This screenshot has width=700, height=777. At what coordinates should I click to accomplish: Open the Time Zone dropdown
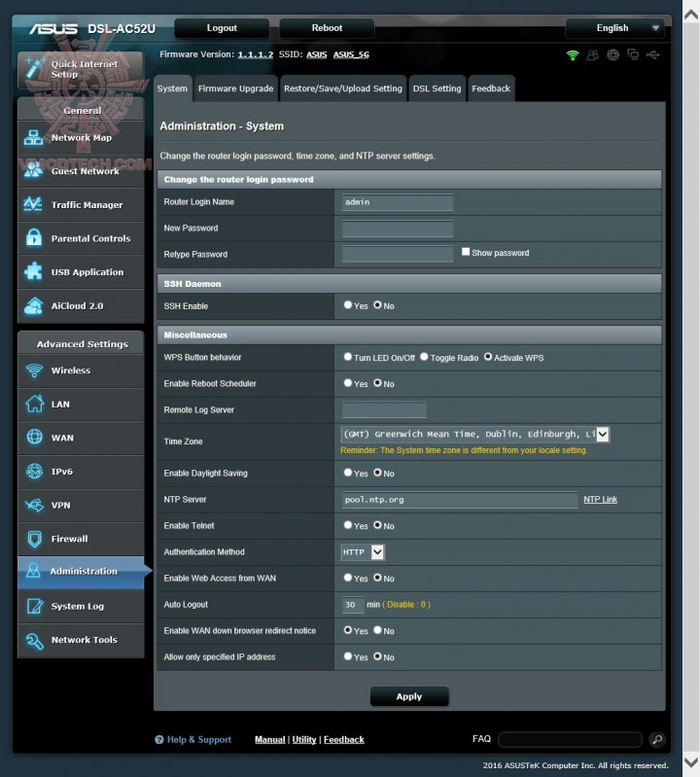pyautogui.click(x=475, y=434)
